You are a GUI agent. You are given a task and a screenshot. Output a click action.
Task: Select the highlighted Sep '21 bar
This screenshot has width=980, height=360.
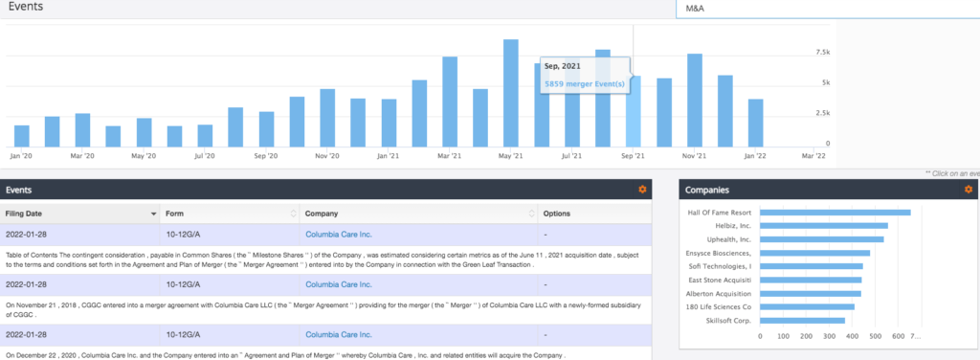click(634, 111)
